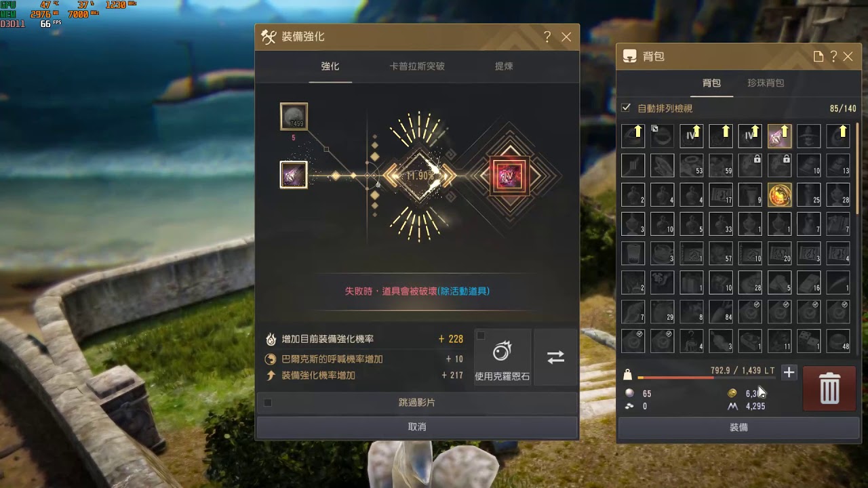868x488 pixels.
Task: Tick the 使用克羅恩石 checkbox
Action: click(481, 335)
